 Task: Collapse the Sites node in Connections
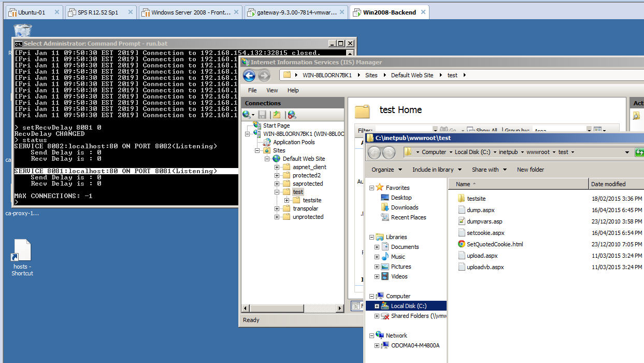257,150
